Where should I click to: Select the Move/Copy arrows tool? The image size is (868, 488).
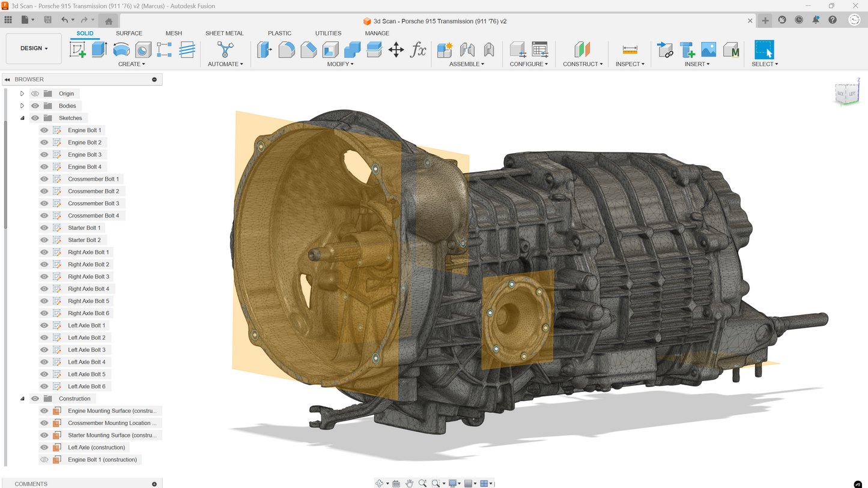pyautogui.click(x=396, y=50)
